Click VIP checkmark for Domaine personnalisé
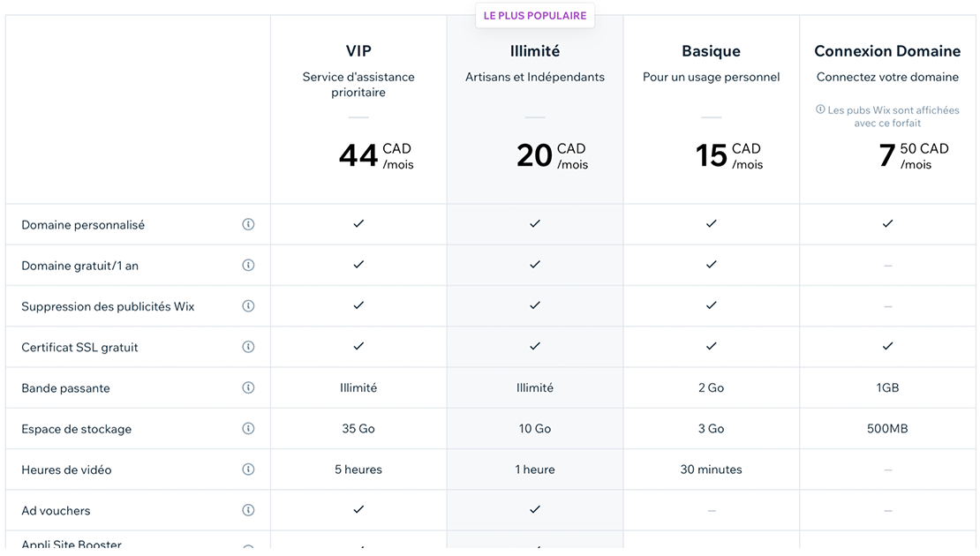 pos(358,223)
